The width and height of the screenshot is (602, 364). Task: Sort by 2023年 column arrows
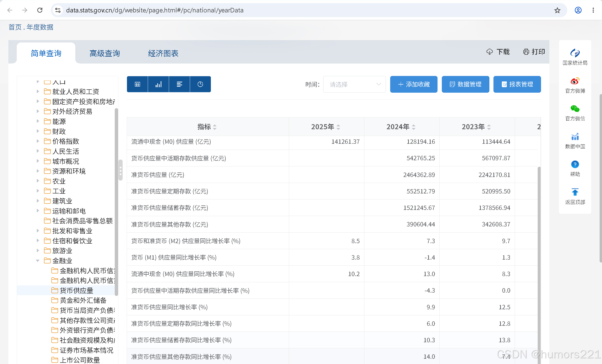coord(489,127)
